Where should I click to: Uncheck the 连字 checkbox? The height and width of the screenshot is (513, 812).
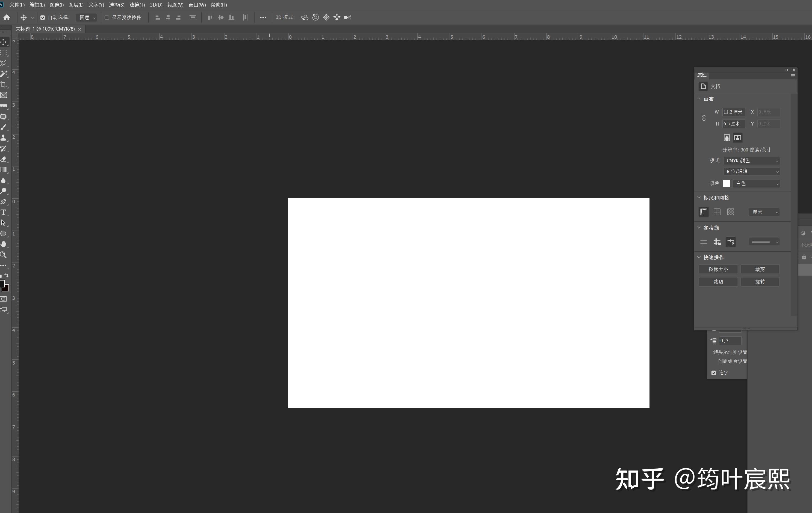[x=713, y=372]
